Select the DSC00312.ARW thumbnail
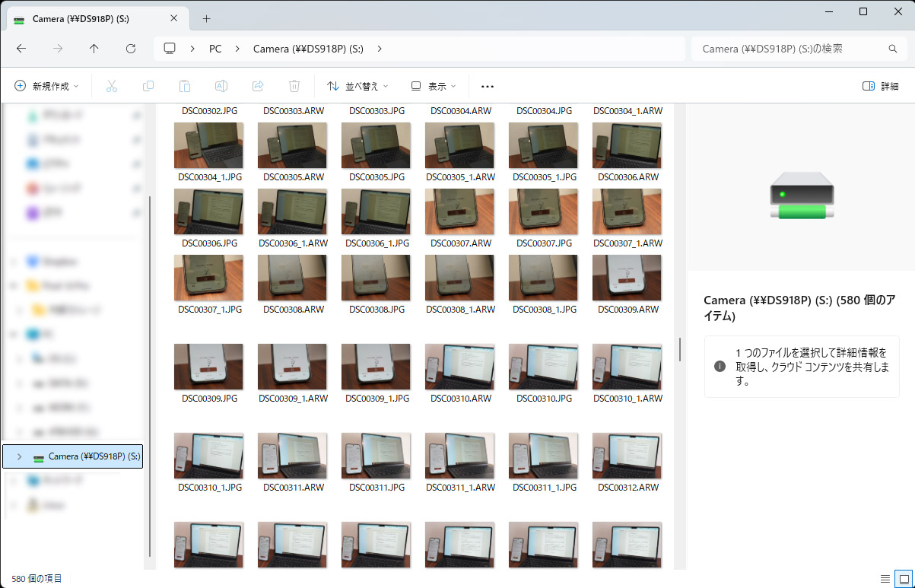The image size is (915, 588). coord(627,456)
